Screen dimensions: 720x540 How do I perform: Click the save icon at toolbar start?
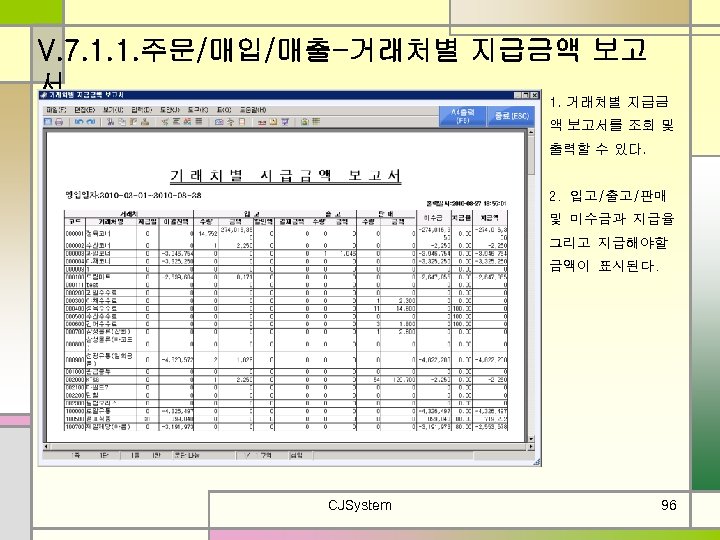tap(48, 122)
